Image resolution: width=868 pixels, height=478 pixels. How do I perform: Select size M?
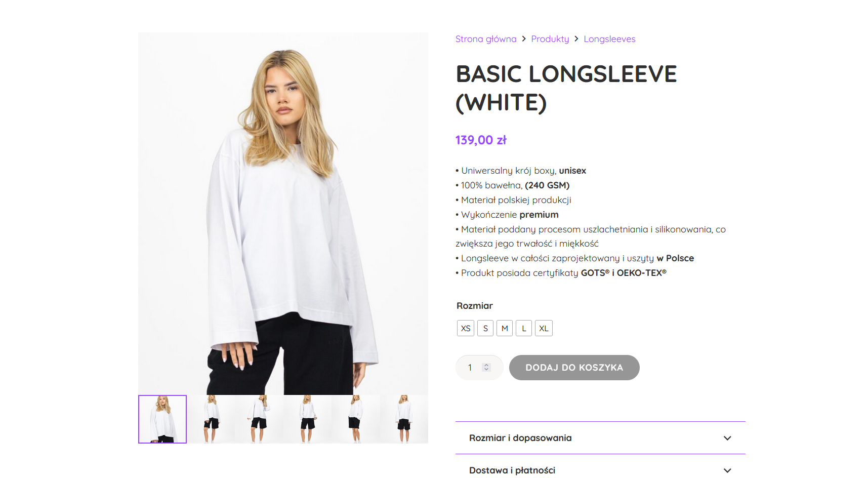(x=505, y=328)
